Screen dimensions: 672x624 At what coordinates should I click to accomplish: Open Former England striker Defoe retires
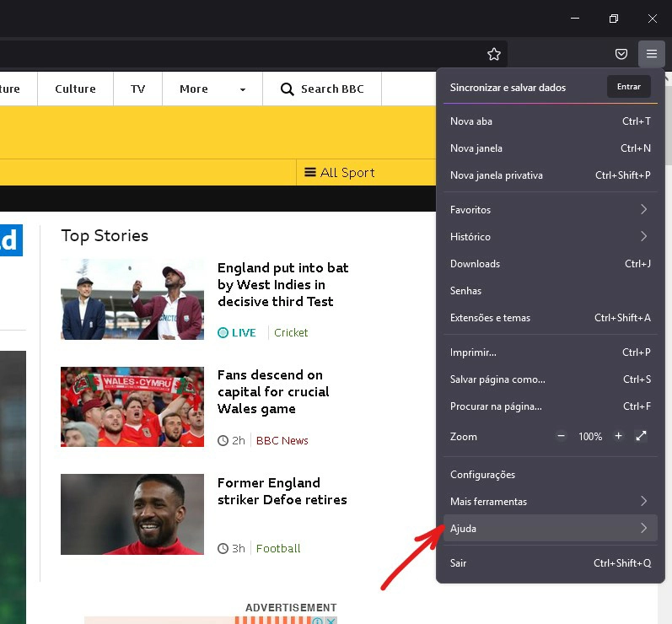[x=282, y=491]
